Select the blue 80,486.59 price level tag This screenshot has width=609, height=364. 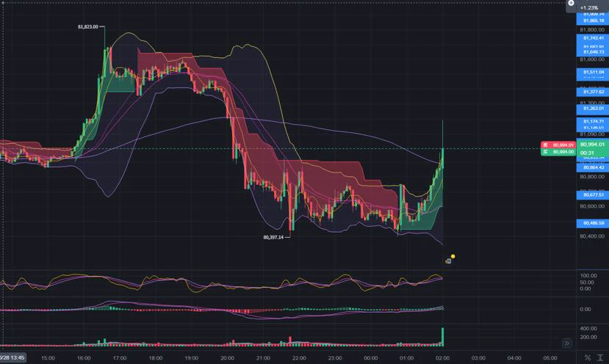[593, 223]
